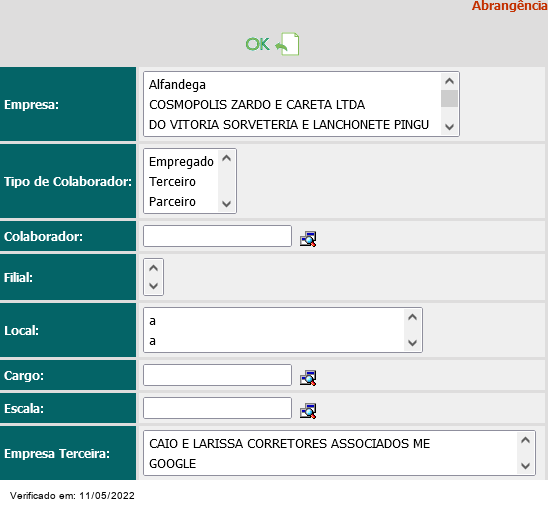Viewport: 548px width, 510px height.
Task: Click the Empresa list scroll-up arrow
Action: 449,81
